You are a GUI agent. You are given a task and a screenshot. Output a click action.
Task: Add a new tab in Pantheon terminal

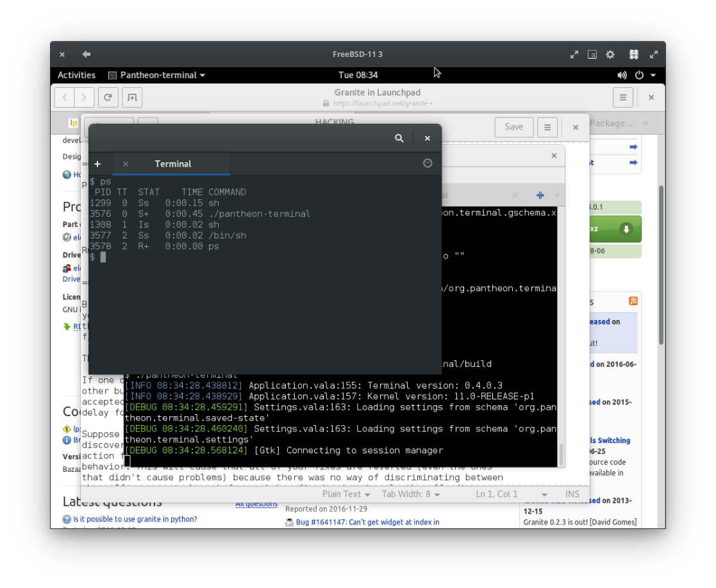97,164
